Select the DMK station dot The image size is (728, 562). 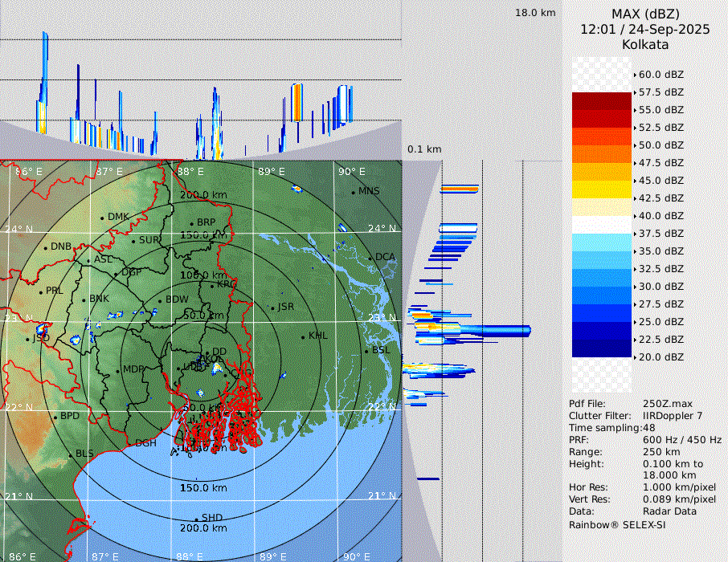[102, 218]
